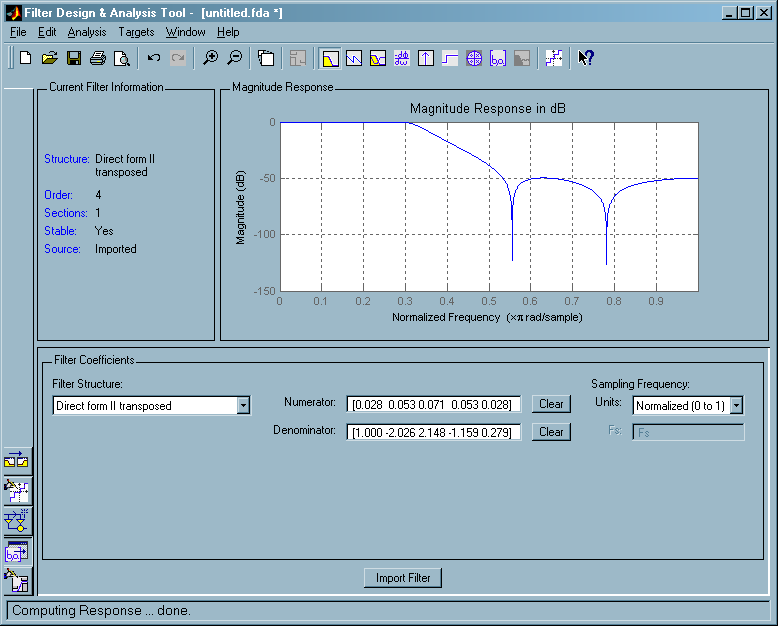This screenshot has height=626, width=778.
Task: Open the Analysis menu
Action: click(x=87, y=32)
